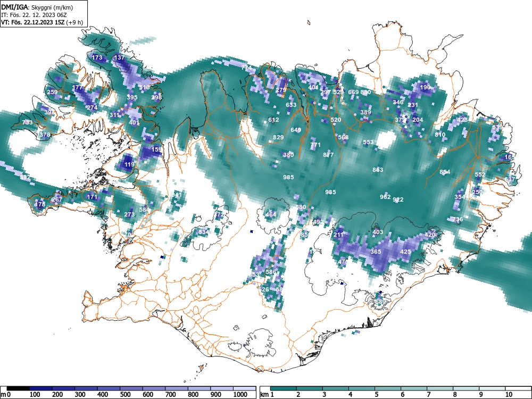Click the visibility value 774 on the map
This screenshot has height=399, width=532.
tap(247, 68)
